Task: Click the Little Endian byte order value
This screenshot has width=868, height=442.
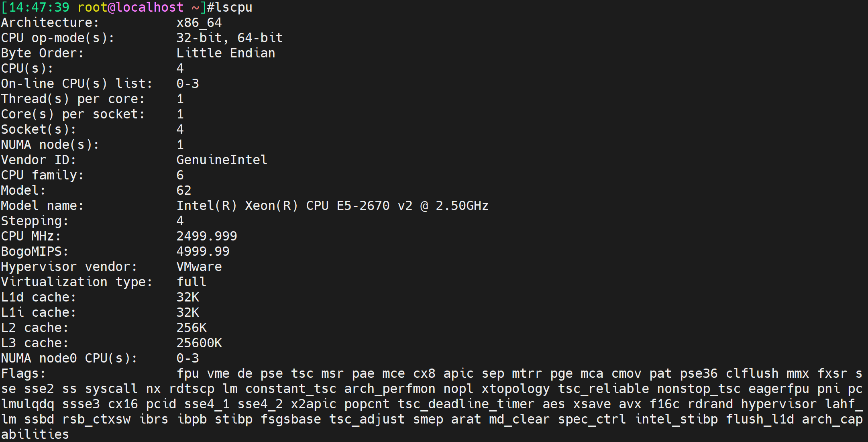Action: (226, 53)
